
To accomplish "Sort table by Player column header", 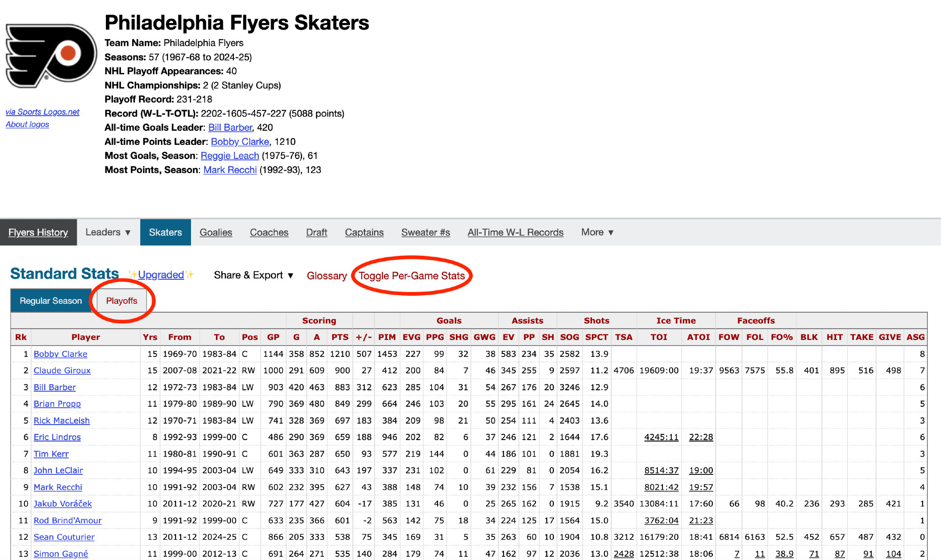I will click(x=86, y=337).
